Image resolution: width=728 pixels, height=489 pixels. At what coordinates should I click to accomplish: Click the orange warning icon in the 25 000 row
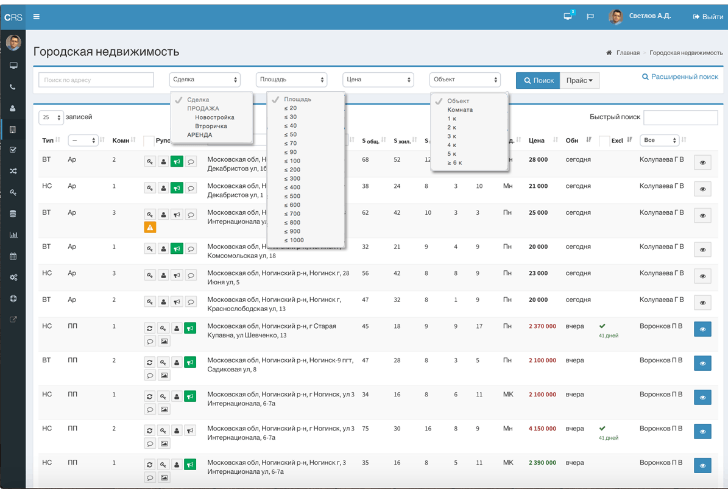click(150, 228)
